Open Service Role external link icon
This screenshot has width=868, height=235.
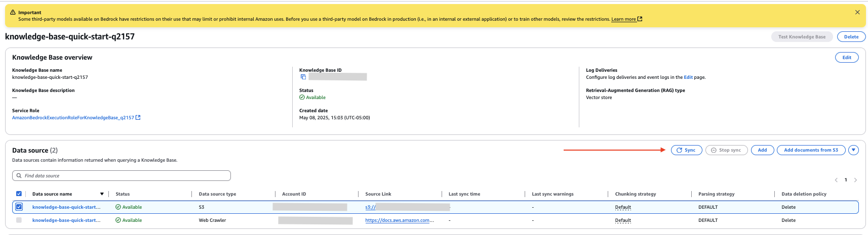click(138, 118)
